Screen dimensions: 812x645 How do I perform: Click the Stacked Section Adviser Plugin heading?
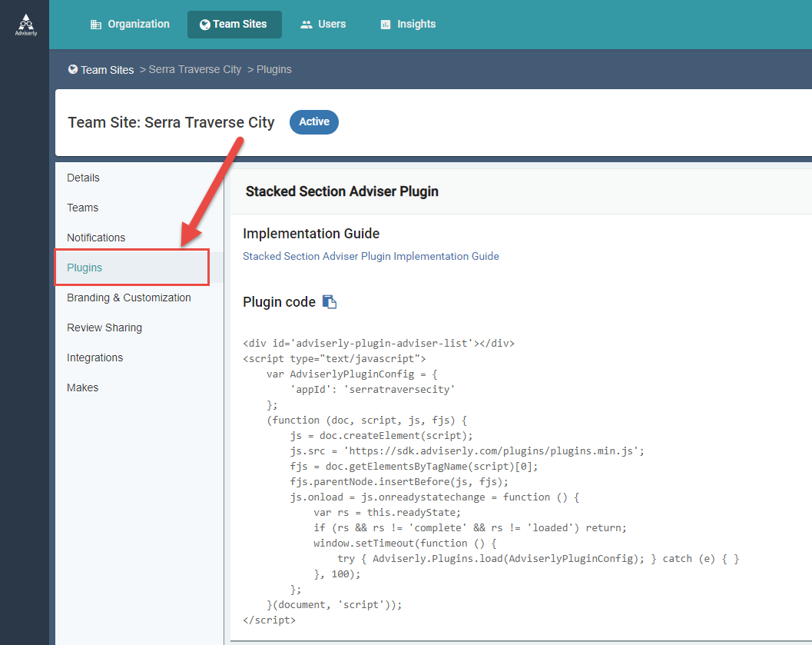pyautogui.click(x=342, y=191)
